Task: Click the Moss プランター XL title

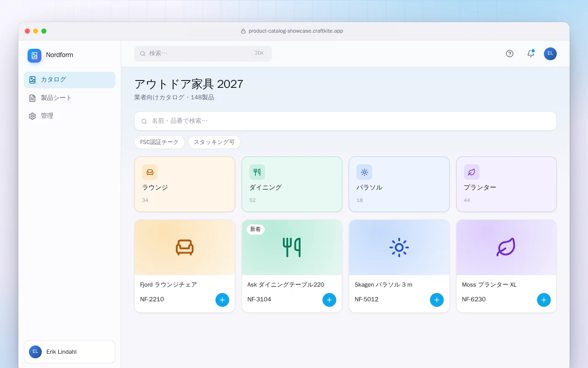Action: [489, 285]
